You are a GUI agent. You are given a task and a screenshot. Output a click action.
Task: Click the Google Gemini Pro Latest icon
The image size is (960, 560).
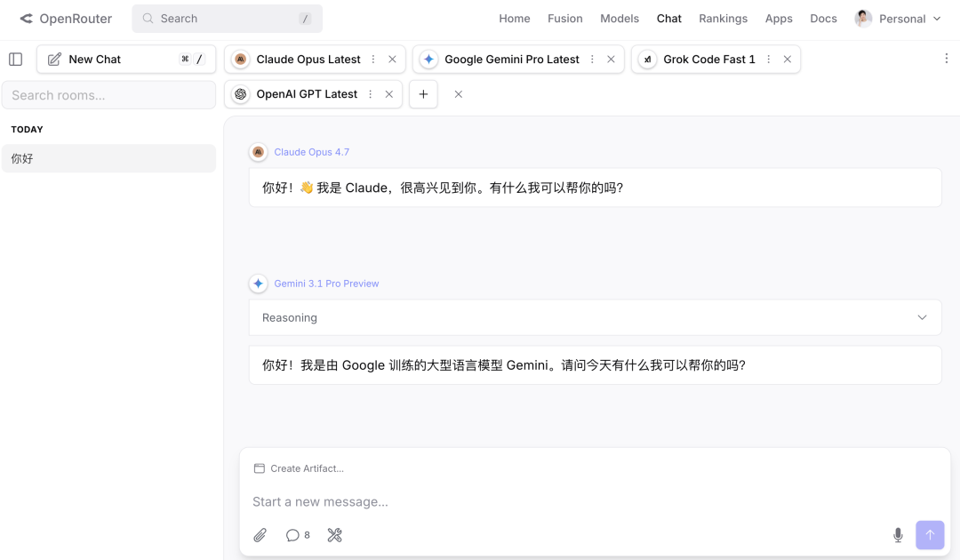coord(428,60)
